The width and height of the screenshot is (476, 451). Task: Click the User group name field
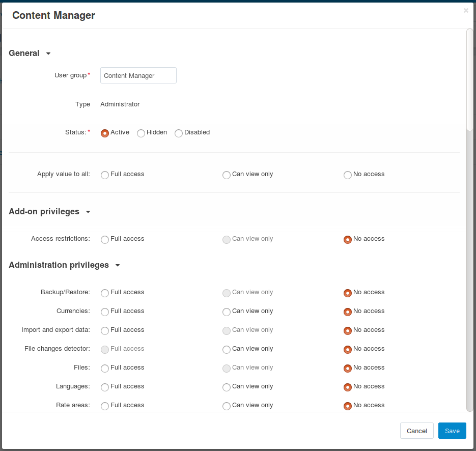pyautogui.click(x=138, y=75)
